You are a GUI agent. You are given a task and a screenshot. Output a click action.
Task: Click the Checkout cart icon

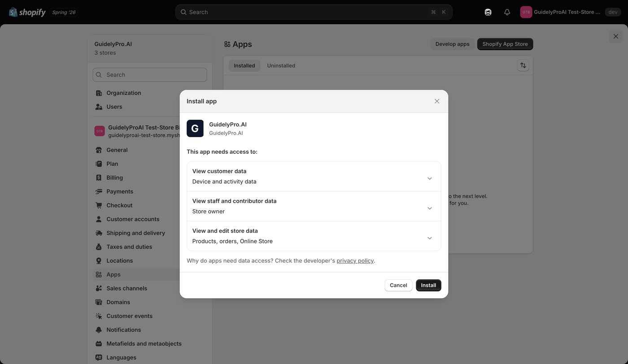point(99,205)
